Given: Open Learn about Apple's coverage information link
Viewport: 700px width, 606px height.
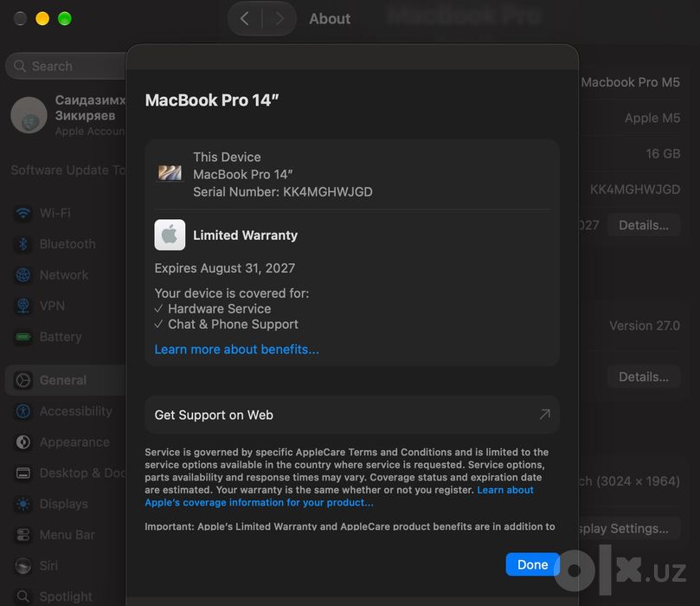Looking at the screenshot, I should pyautogui.click(x=339, y=496).
